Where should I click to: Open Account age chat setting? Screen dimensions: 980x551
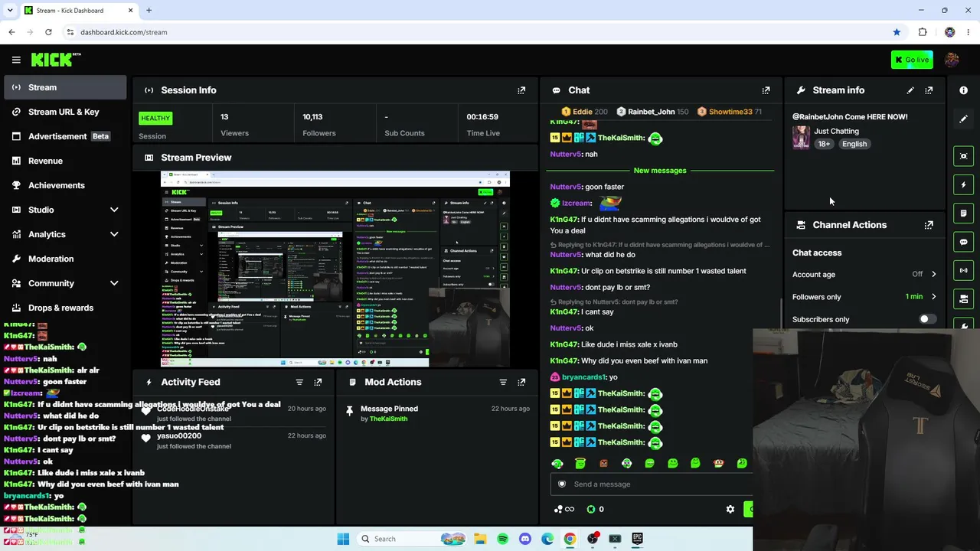(864, 274)
